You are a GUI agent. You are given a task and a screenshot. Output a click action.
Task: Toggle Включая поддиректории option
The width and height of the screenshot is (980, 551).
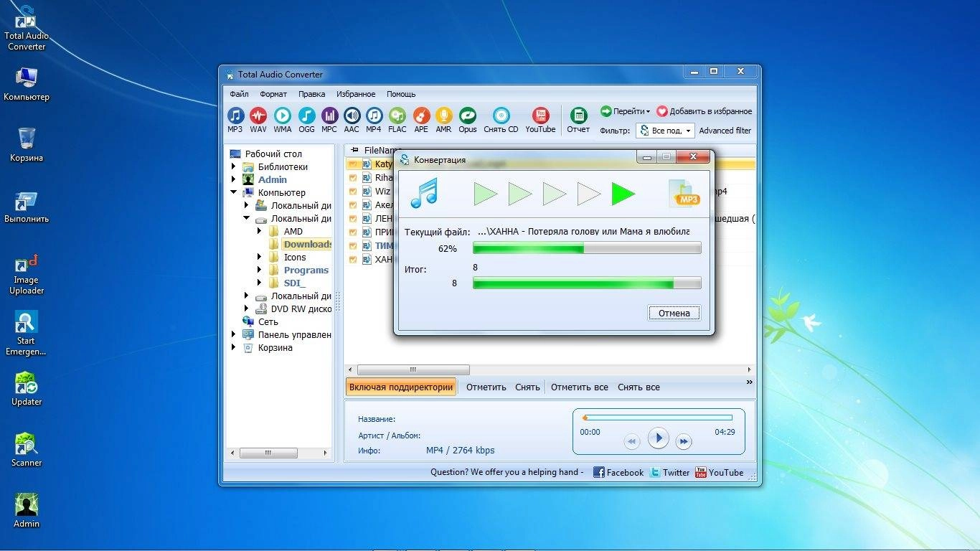tap(401, 387)
